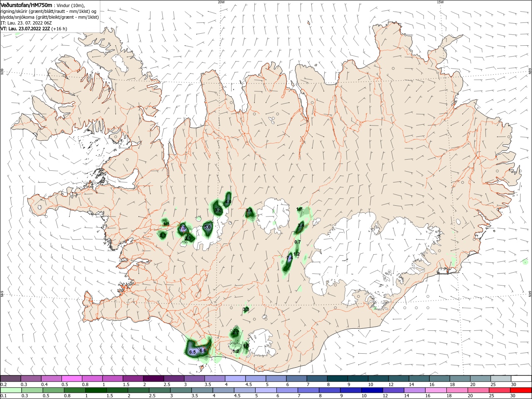Screen dimensions: 532x399
Task: Select the dusky mauve swatch labeled 0.2 in upper legend
Action: [x=10, y=379]
